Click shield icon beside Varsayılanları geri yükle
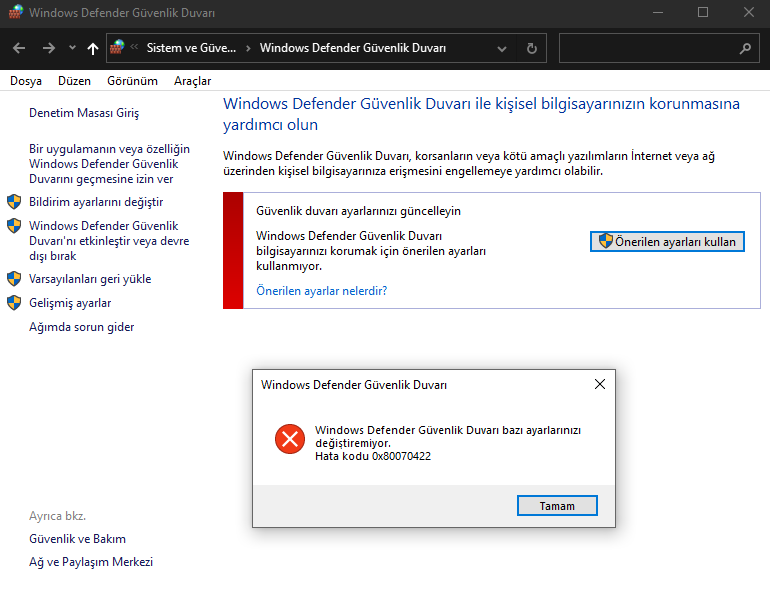Viewport: 770px width, 589px height. click(14, 279)
